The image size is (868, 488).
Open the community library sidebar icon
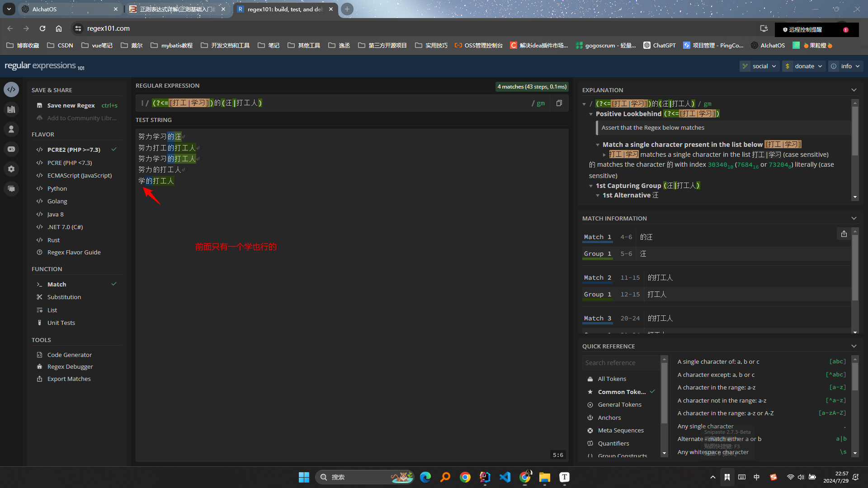(x=11, y=109)
